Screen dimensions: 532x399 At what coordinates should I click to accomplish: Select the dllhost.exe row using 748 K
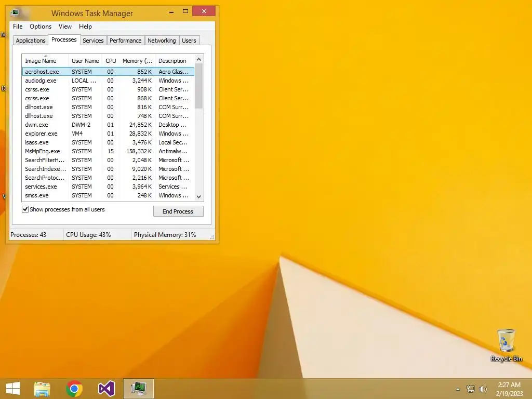click(108, 116)
